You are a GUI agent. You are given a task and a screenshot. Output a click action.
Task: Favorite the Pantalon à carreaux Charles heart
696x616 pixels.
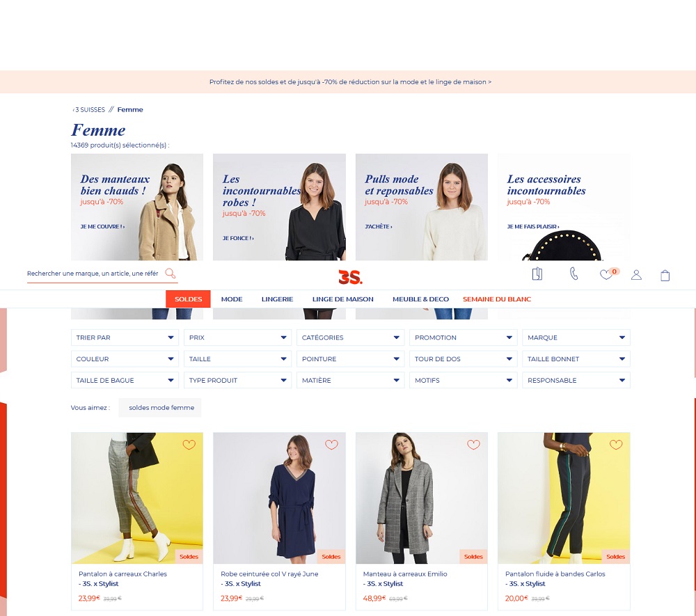click(189, 444)
